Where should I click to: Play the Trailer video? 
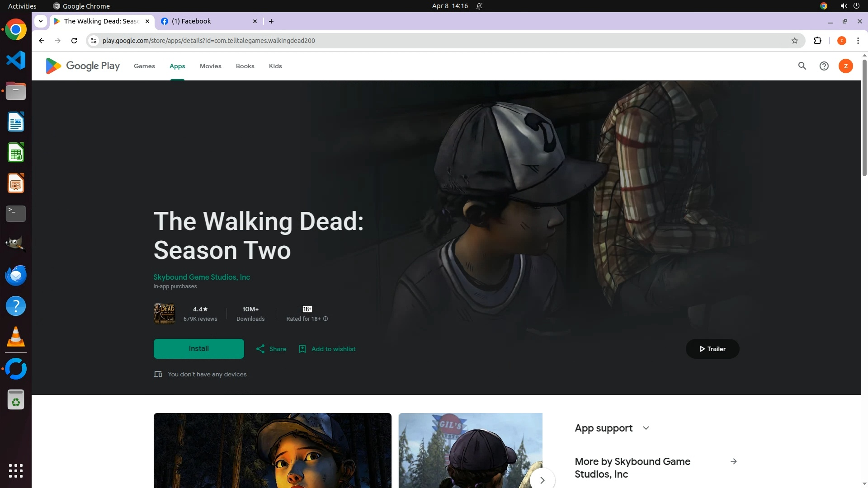712,349
